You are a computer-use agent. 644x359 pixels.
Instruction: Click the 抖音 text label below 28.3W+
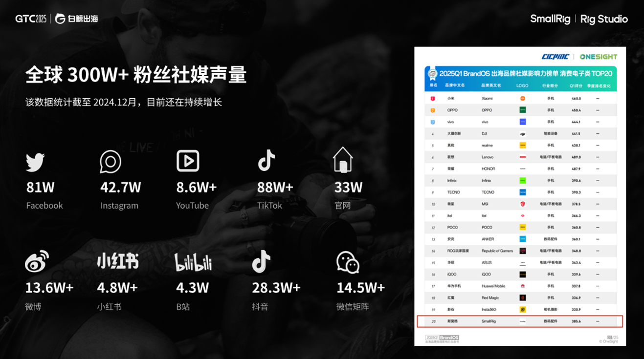click(260, 307)
